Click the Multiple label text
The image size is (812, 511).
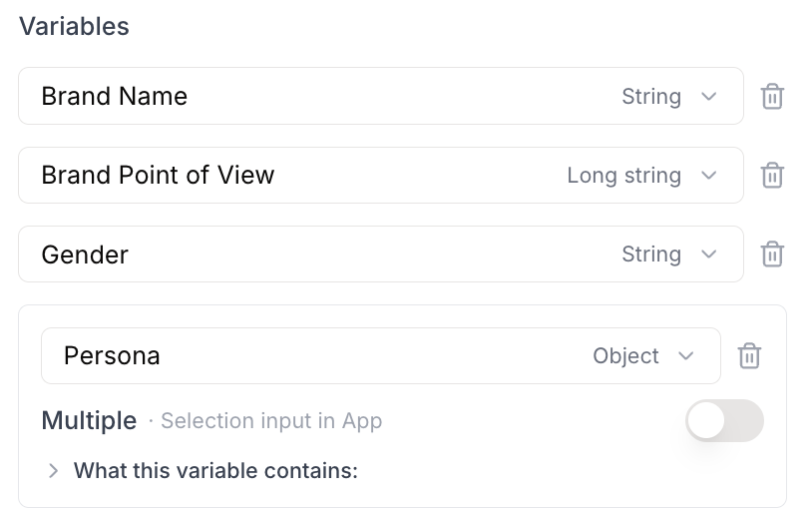(89, 421)
